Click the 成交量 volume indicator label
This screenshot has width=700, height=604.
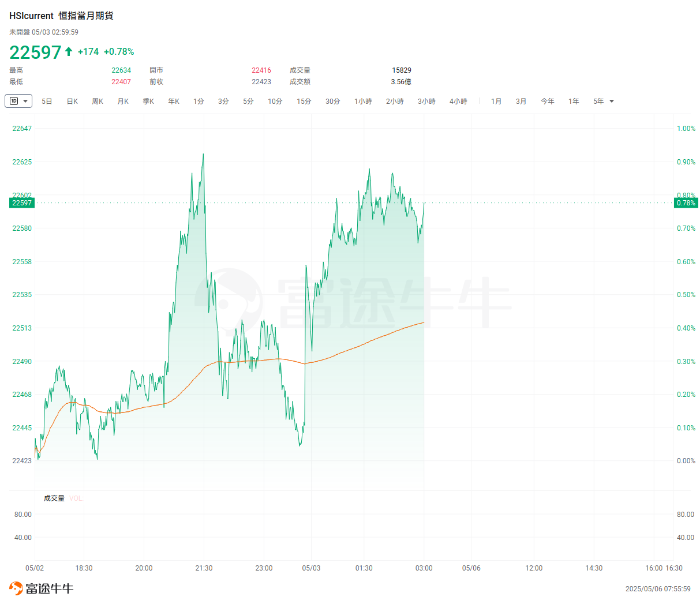pos(54,498)
